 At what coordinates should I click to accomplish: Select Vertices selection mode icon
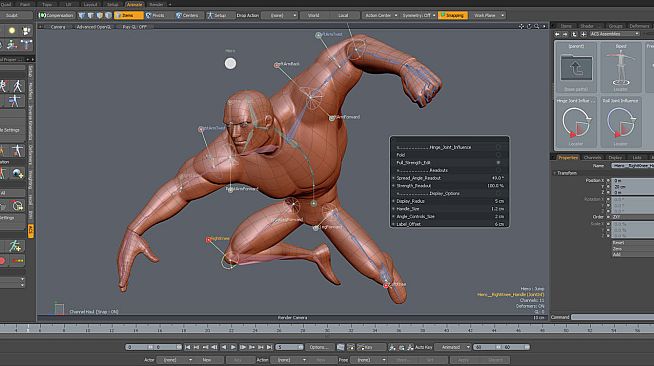tap(82, 15)
